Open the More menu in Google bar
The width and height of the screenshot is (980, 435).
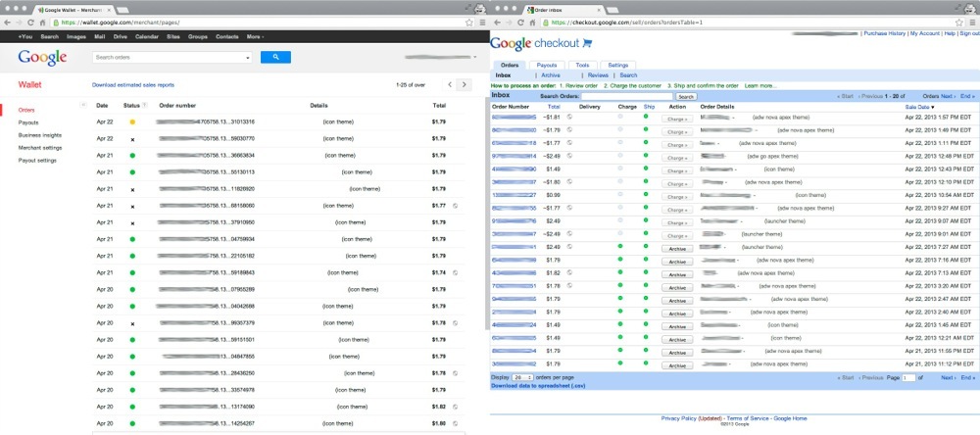tap(255, 36)
